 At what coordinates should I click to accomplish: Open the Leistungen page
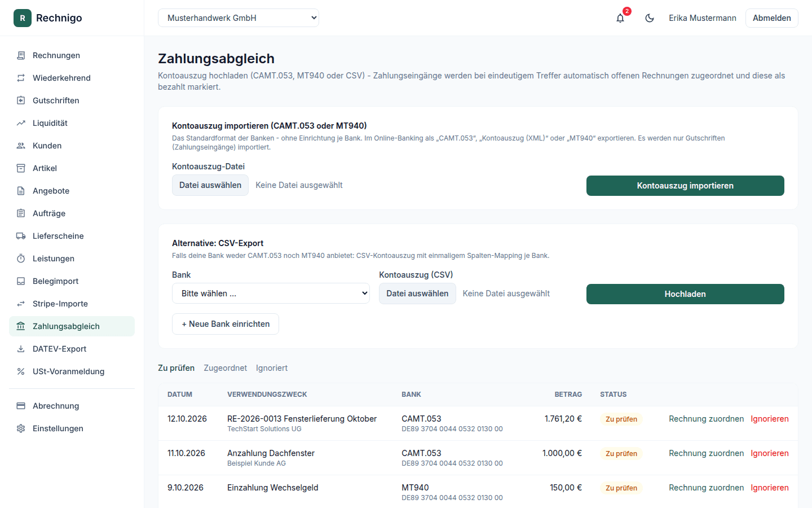[x=72, y=259]
